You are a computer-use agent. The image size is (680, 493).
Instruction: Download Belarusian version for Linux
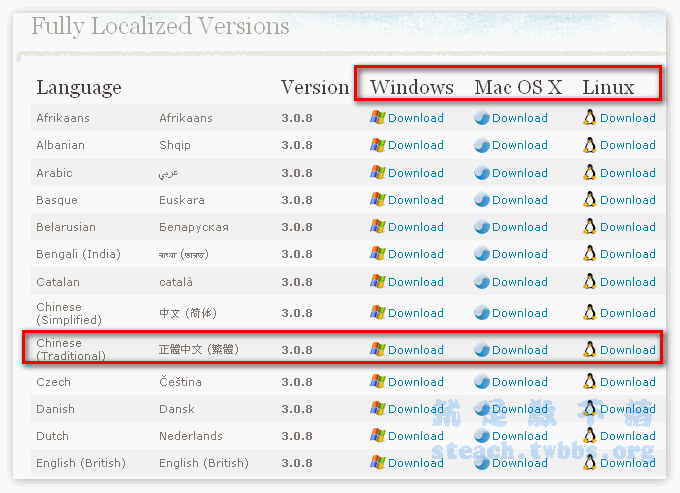628,227
